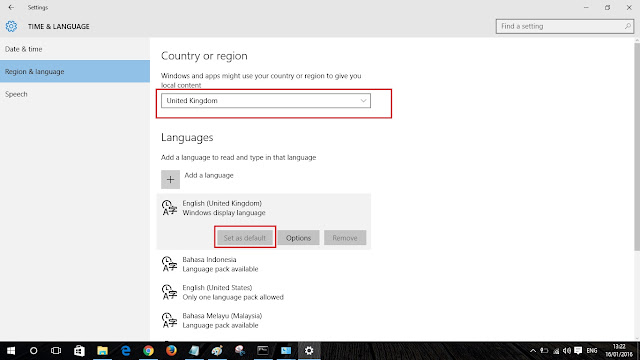Open the volume control in tray
Viewport: 640px width, 360px height.
pos(567,351)
